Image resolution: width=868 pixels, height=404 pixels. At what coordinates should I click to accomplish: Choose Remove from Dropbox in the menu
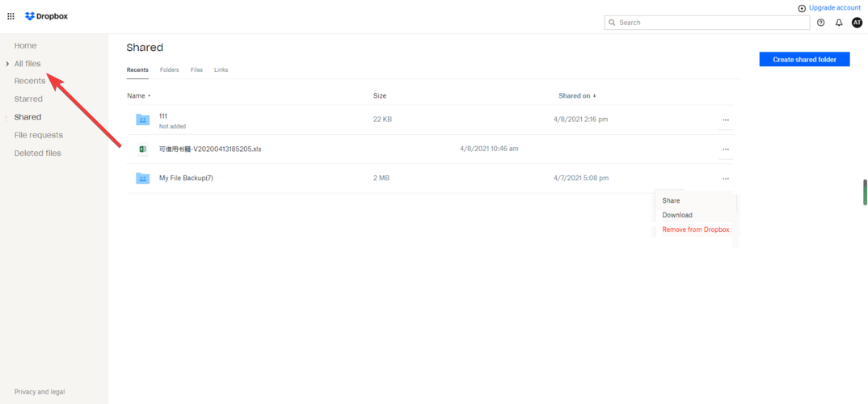695,229
